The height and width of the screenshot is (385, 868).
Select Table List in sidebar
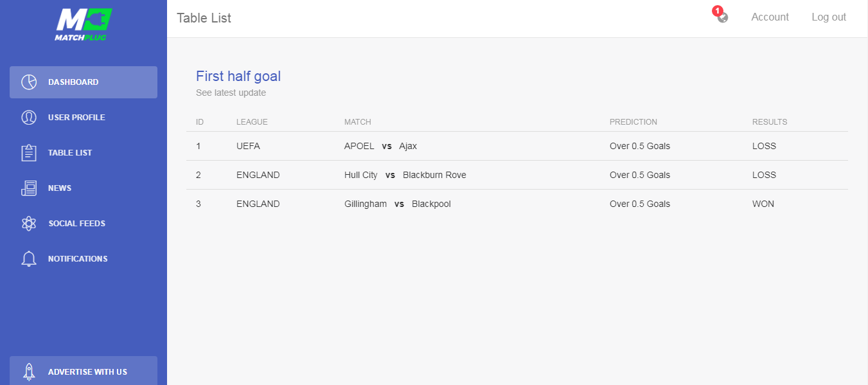coord(70,153)
